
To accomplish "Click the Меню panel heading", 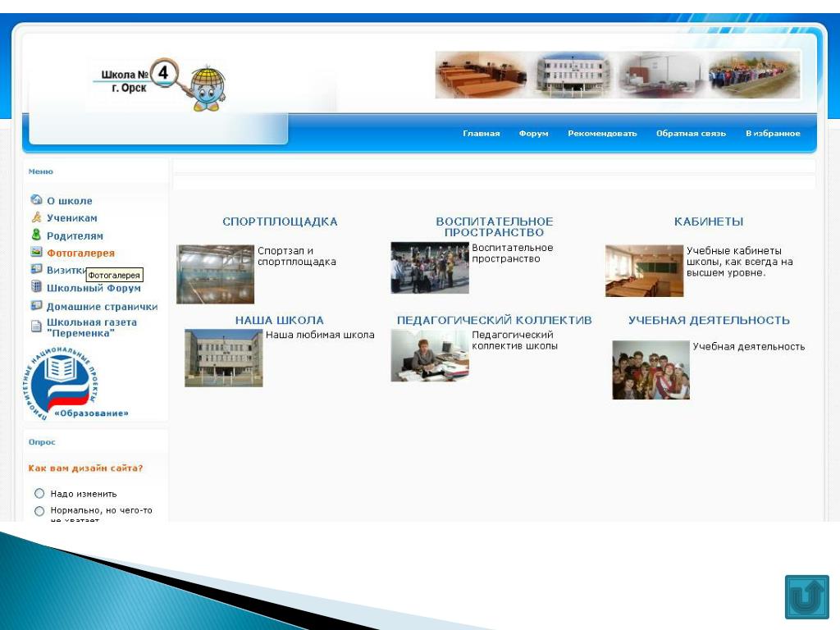I will click(x=41, y=171).
